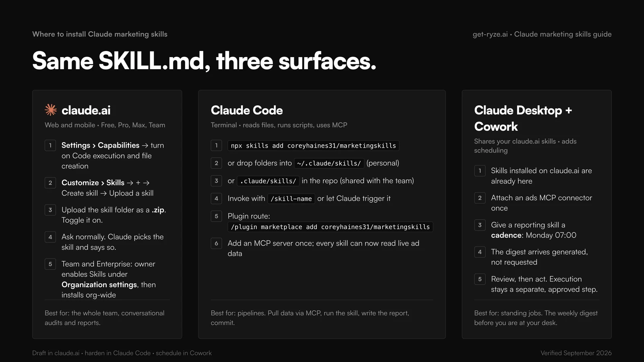Click the '/plugin marketplace add' code snippet

(330, 227)
